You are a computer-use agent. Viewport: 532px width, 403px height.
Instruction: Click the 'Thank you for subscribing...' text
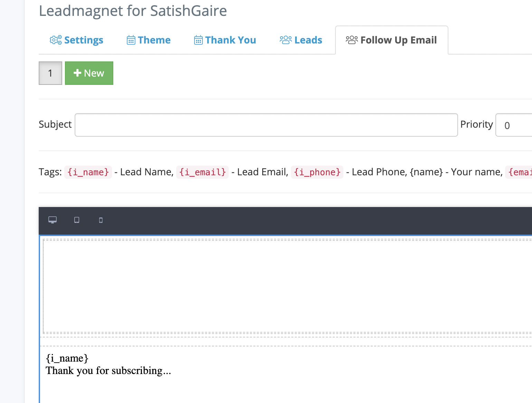pyautogui.click(x=108, y=371)
